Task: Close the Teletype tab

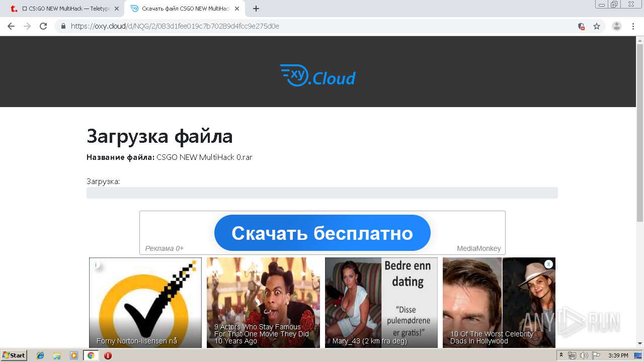Action: [117, 9]
